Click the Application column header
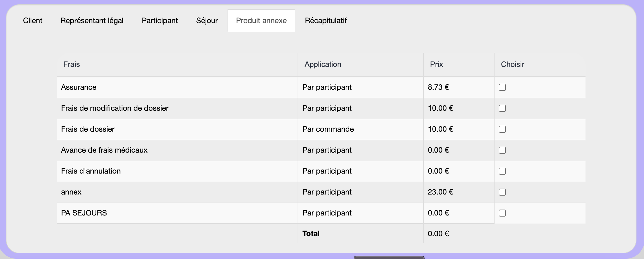 [323, 64]
